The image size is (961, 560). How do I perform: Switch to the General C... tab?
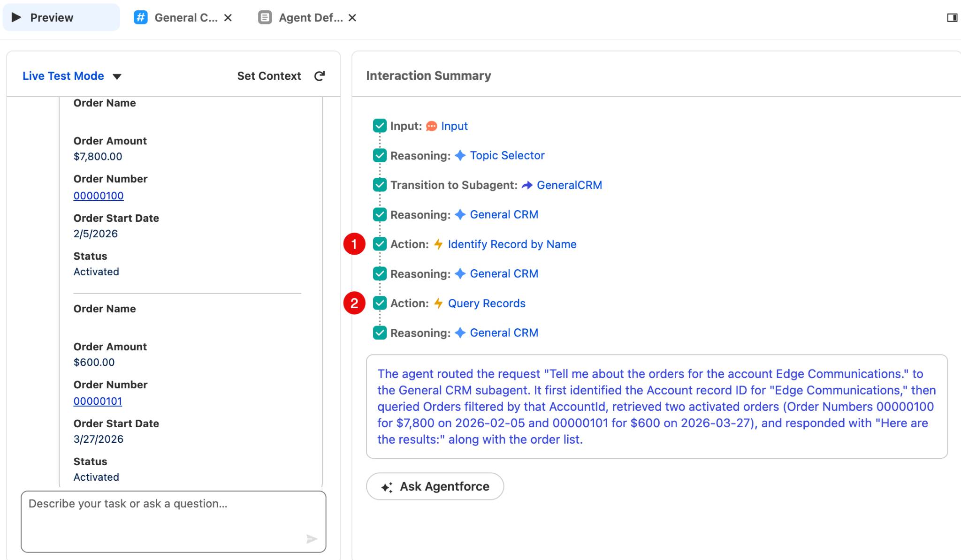183,17
